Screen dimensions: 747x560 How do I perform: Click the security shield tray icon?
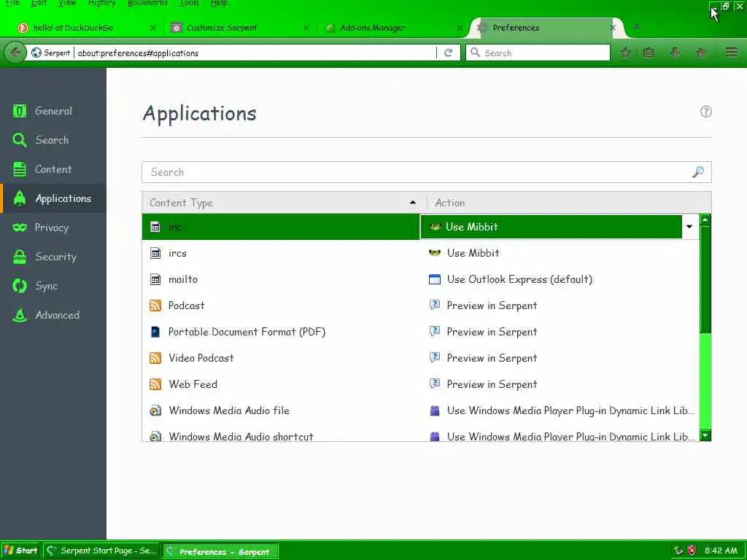pyautogui.click(x=692, y=551)
